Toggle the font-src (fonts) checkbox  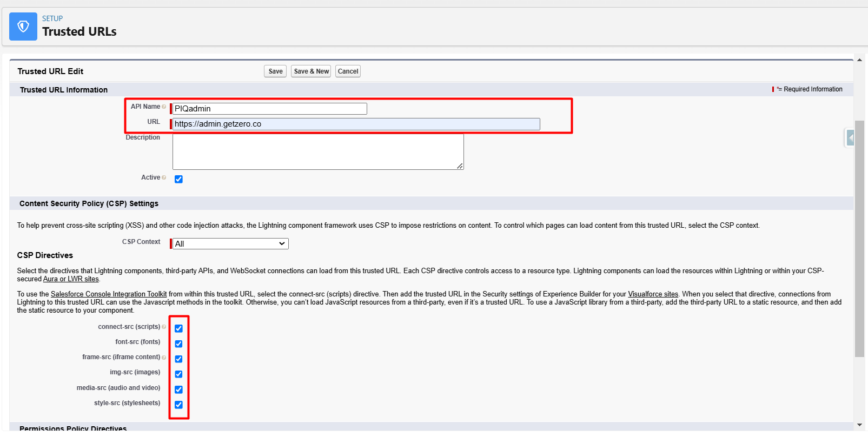178,343
